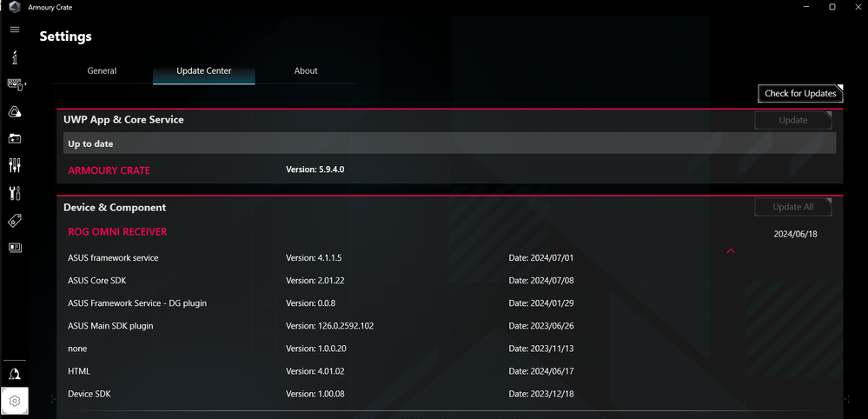Switch to the General tab
Image resolution: width=868 pixels, height=419 pixels.
coord(102,71)
